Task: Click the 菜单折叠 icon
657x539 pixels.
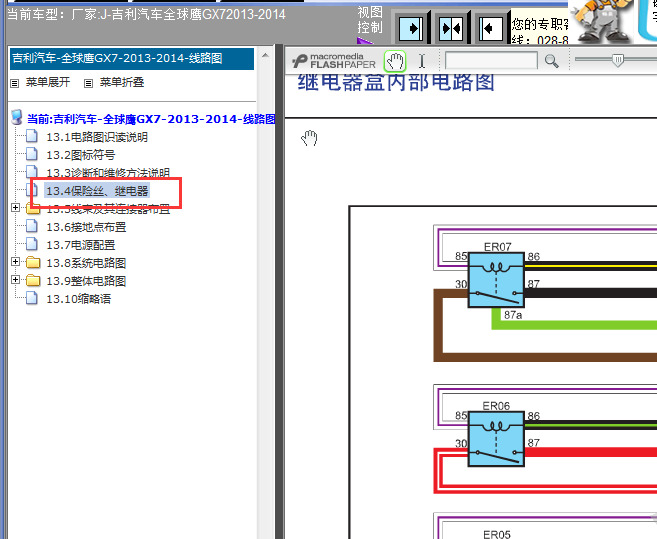Action: point(88,83)
